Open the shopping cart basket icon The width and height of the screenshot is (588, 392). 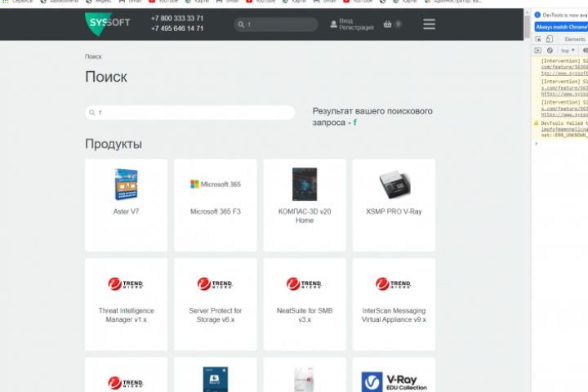387,24
